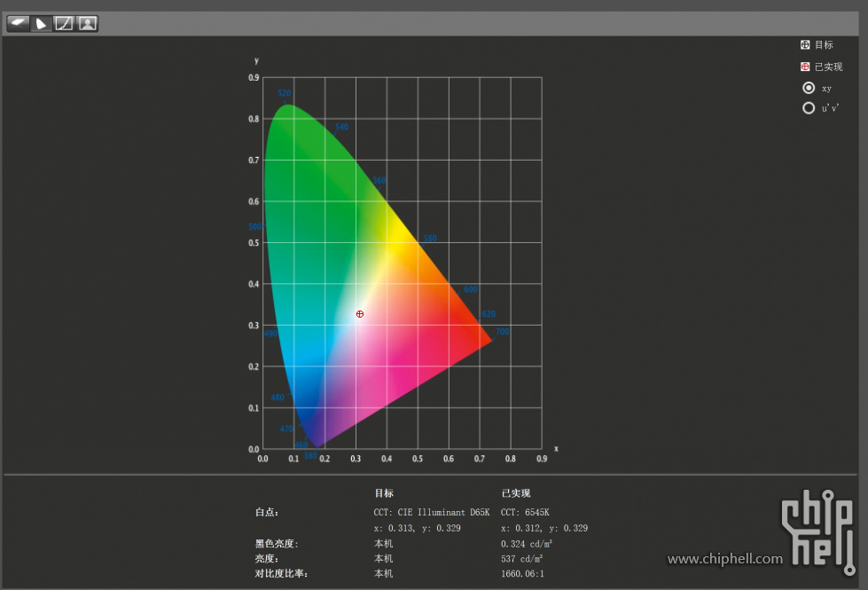This screenshot has width=868, height=590.
Task: Select the chromaticity gamut view icon
Action: (x=41, y=23)
